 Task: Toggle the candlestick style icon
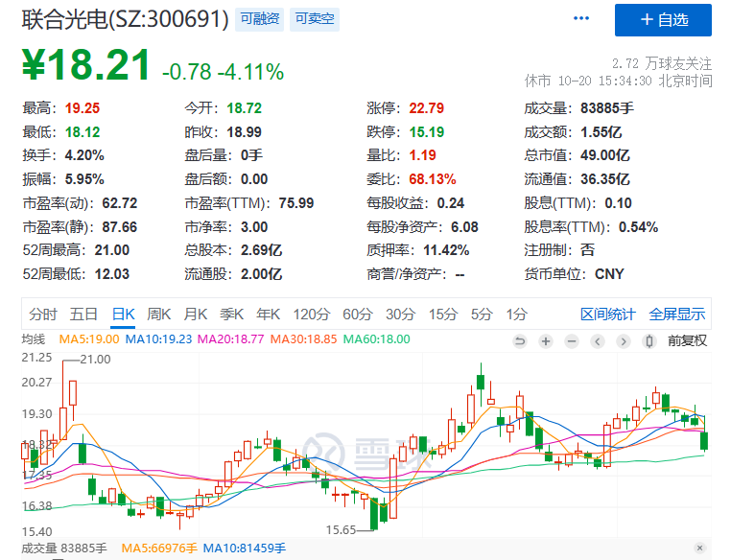point(649,340)
